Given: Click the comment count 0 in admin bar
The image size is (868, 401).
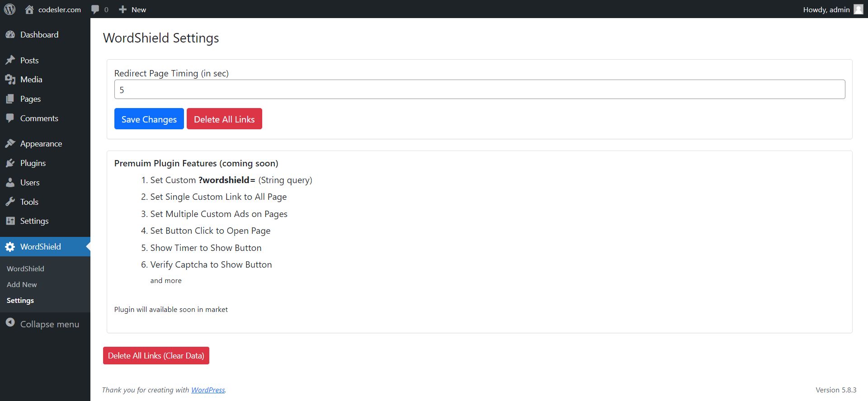Looking at the screenshot, I should coord(106,9).
